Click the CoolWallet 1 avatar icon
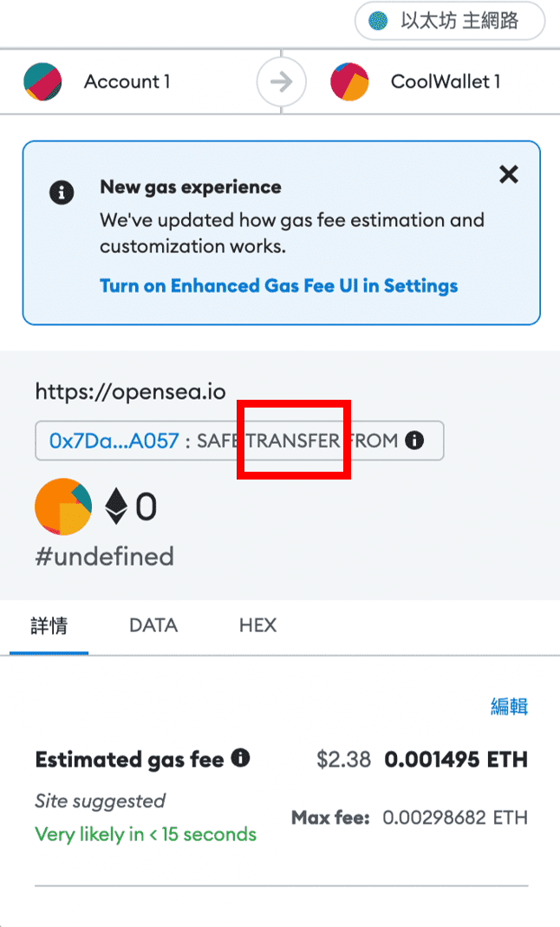This screenshot has width=560, height=927. 349,82
